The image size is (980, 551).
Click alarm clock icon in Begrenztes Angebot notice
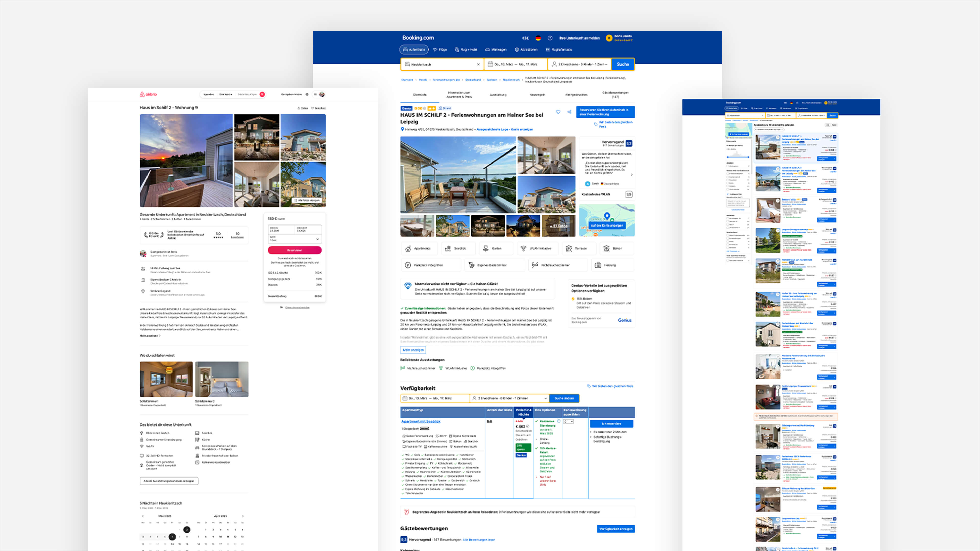406,512
